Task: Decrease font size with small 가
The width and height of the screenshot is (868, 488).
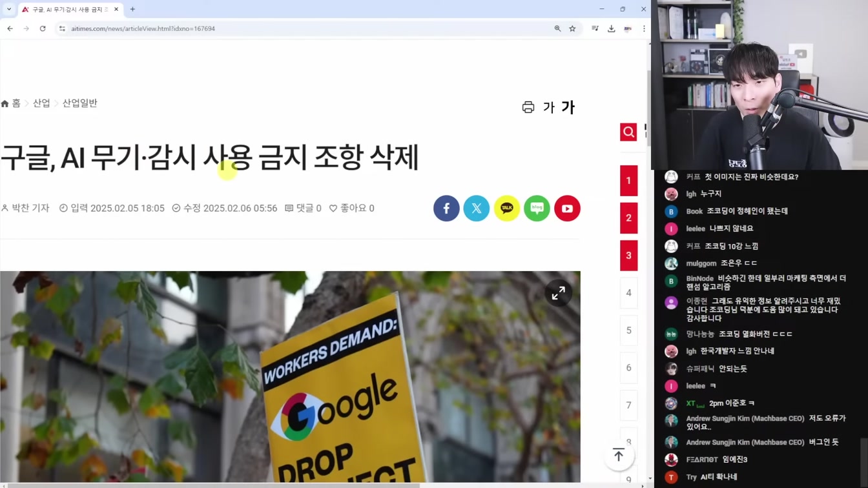Action: pyautogui.click(x=549, y=107)
